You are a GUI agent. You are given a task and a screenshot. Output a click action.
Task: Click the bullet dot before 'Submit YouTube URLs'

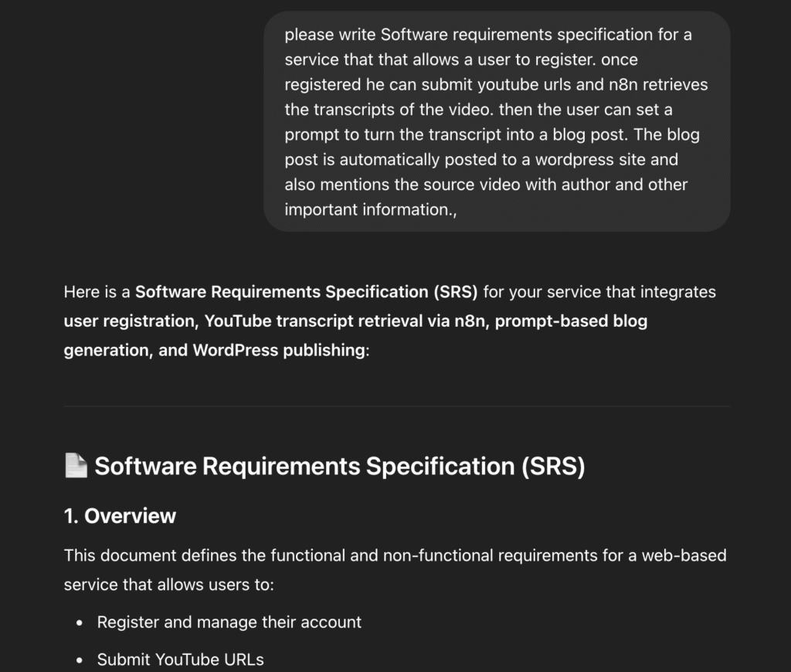[80, 660]
